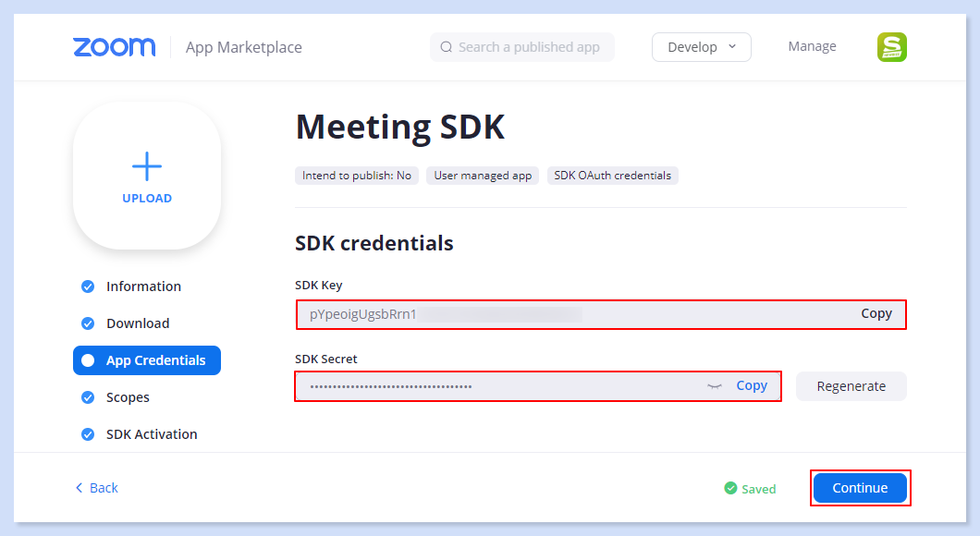This screenshot has height=536, width=980.
Task: Click the Saved status text
Action: pos(759,489)
